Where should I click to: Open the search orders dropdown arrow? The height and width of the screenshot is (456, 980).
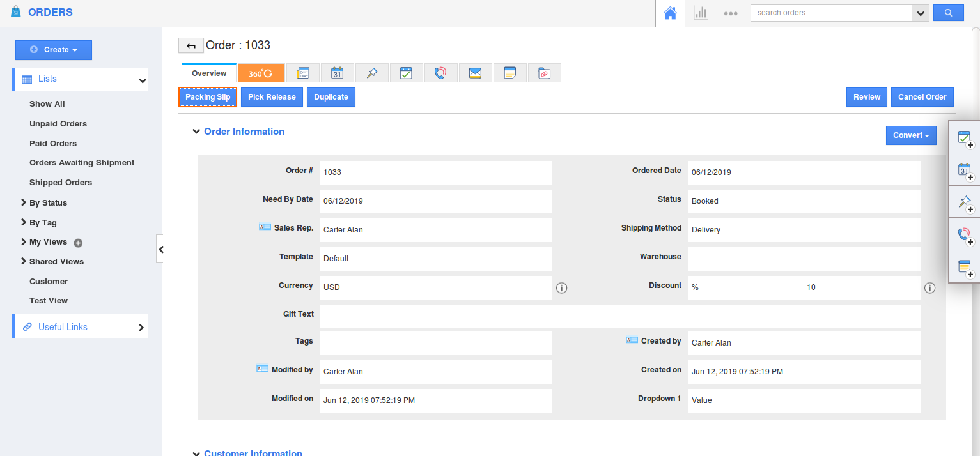click(x=921, y=13)
